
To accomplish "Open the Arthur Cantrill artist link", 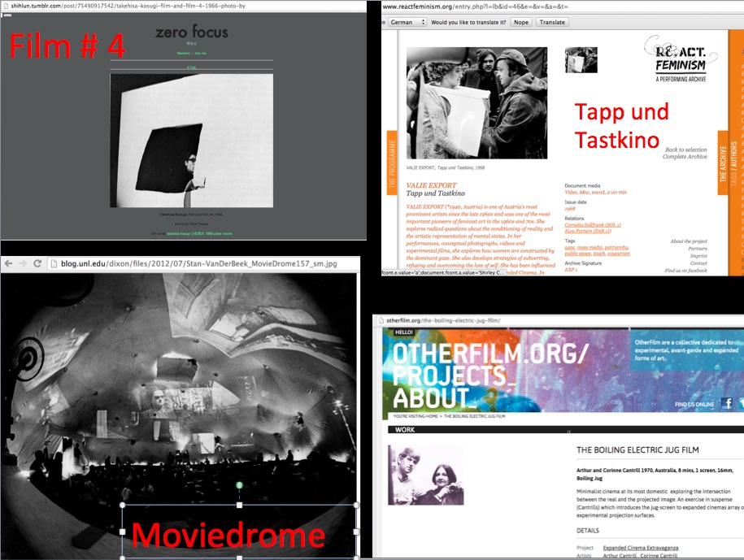I will (620, 556).
